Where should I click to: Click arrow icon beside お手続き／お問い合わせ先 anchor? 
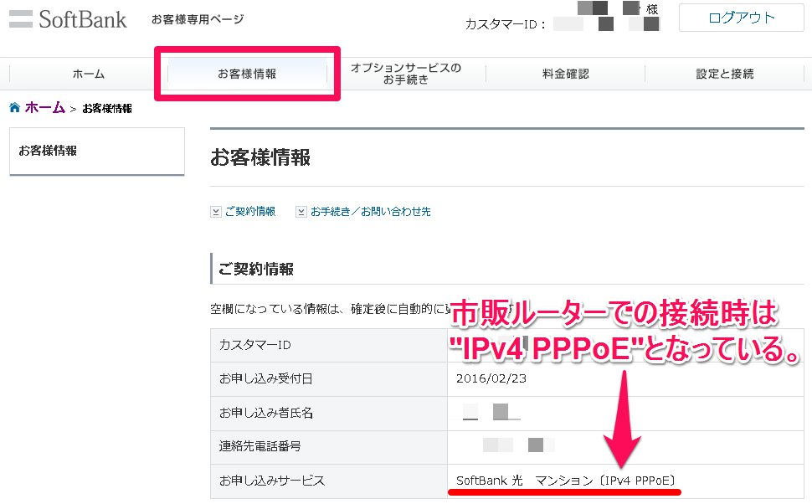(x=301, y=212)
